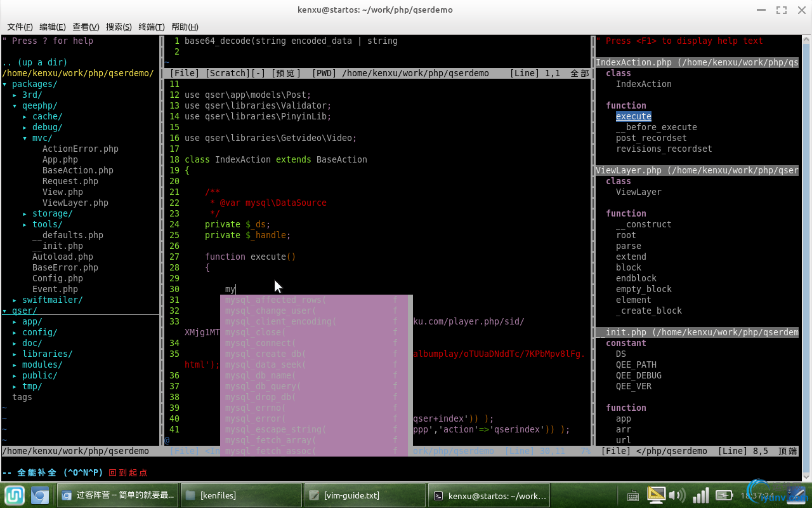
Task: Open the on-screen keyboard tray icon
Action: (x=632, y=496)
